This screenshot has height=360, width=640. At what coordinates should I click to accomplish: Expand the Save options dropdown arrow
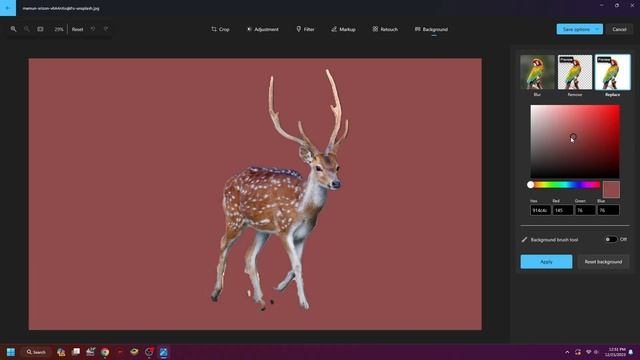click(598, 29)
